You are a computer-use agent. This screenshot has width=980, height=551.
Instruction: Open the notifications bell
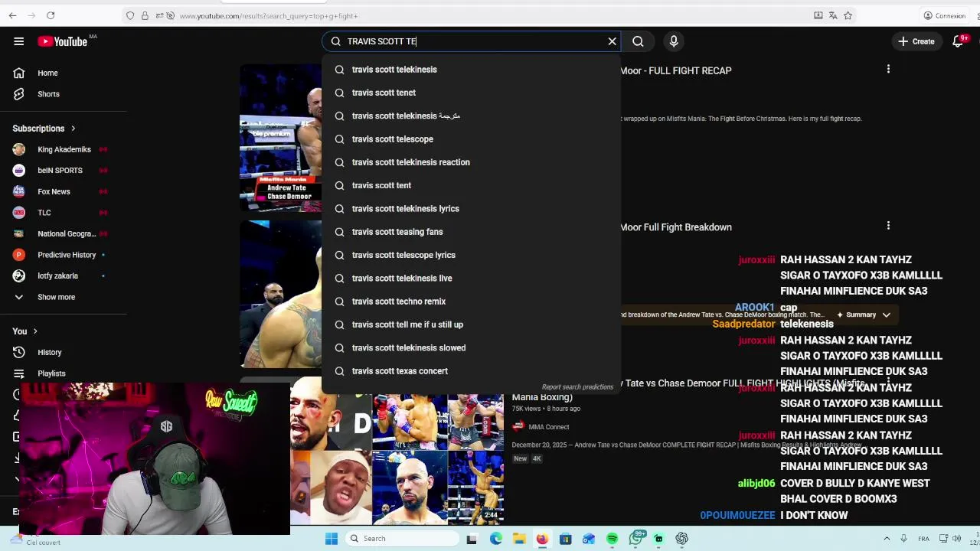click(x=958, y=41)
